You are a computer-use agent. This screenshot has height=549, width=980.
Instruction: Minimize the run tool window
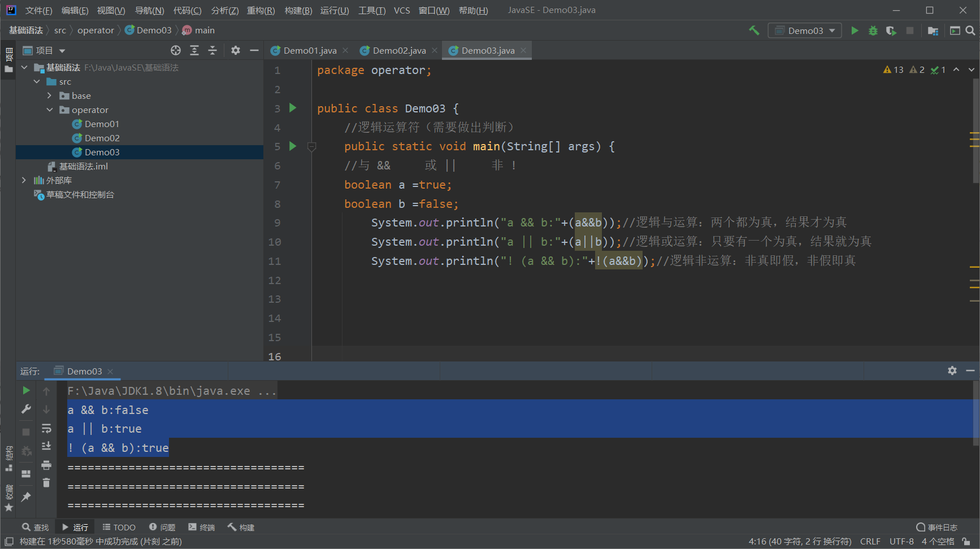click(x=970, y=371)
